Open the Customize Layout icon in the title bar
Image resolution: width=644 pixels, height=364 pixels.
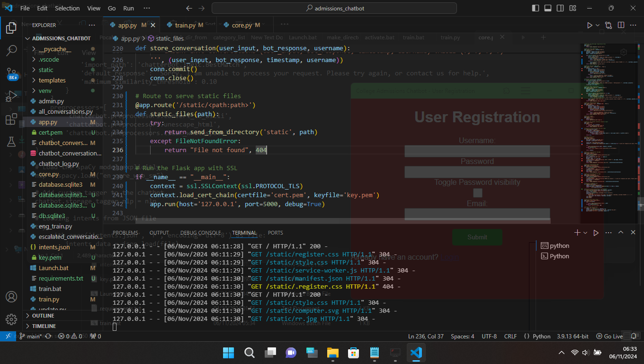(x=572, y=8)
